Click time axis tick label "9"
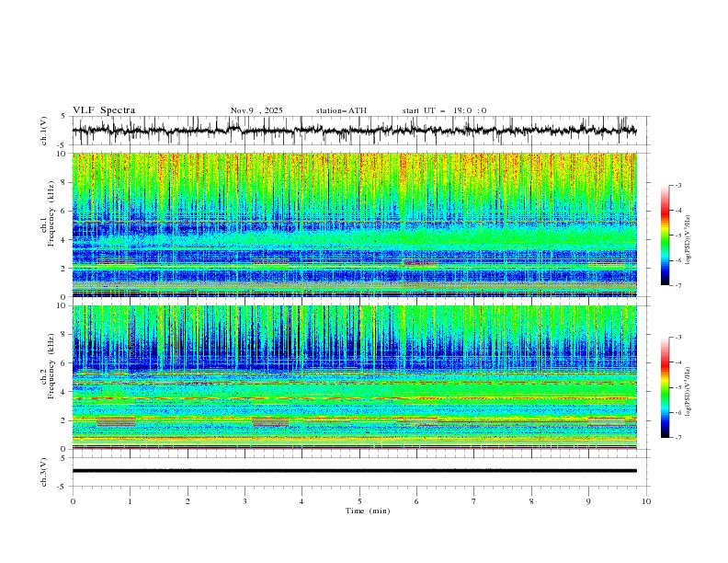728x563 pixels. click(588, 501)
